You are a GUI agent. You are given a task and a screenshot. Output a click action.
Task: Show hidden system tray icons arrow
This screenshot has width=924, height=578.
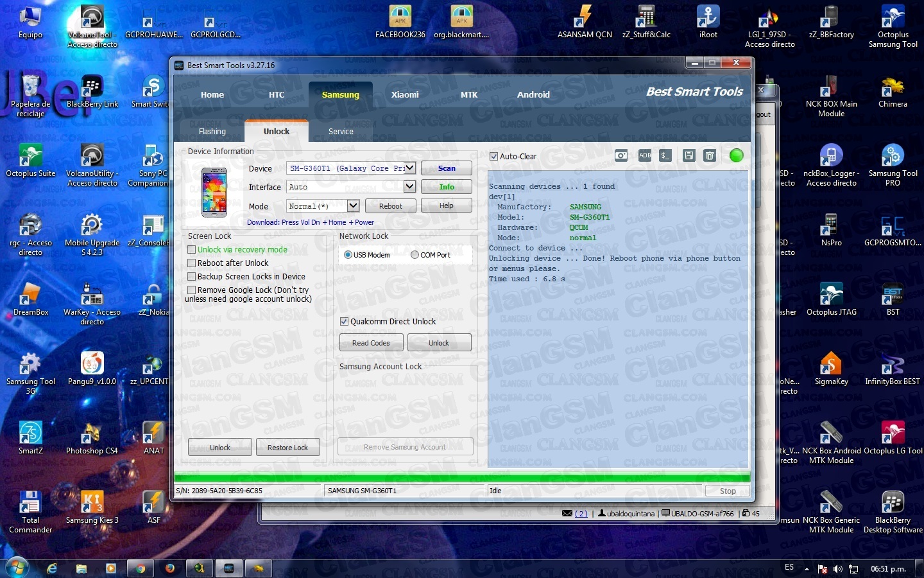(807, 569)
